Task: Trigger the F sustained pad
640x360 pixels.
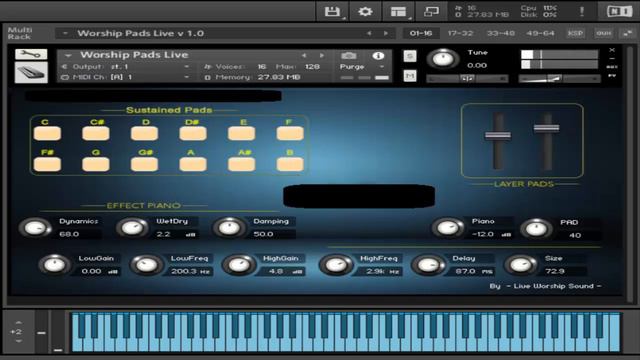Action: point(290,133)
